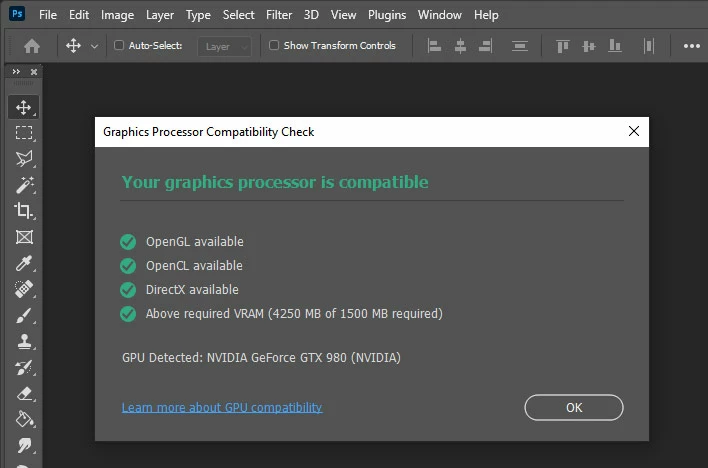The image size is (708, 468).
Task: Open the File menu
Action: click(48, 15)
